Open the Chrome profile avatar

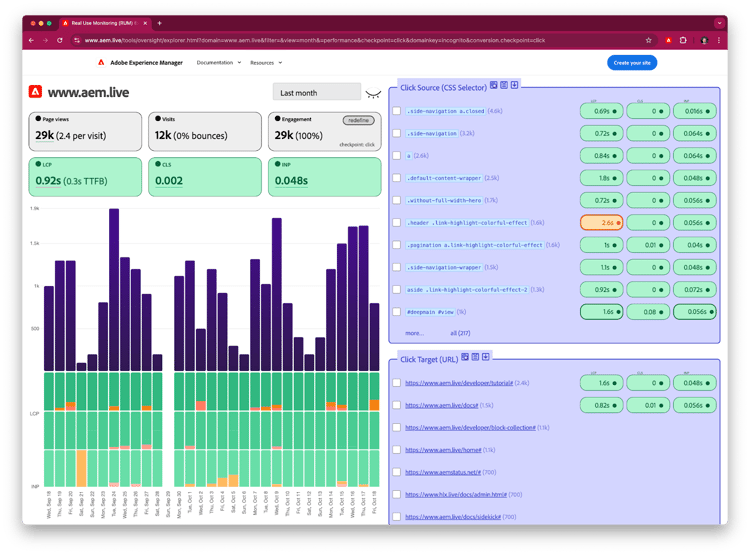click(x=704, y=41)
